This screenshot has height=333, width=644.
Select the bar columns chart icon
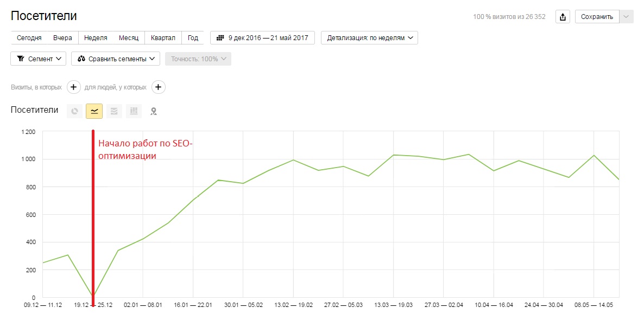point(134,111)
